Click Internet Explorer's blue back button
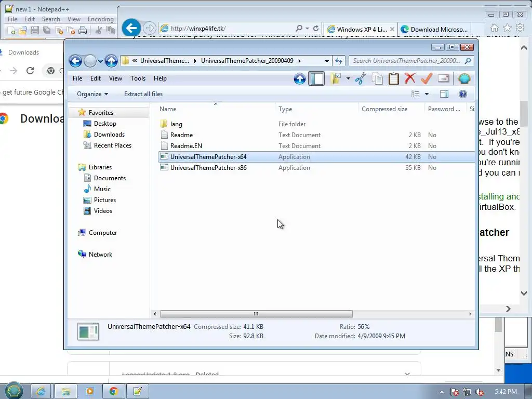The image size is (532, 399). point(131,28)
